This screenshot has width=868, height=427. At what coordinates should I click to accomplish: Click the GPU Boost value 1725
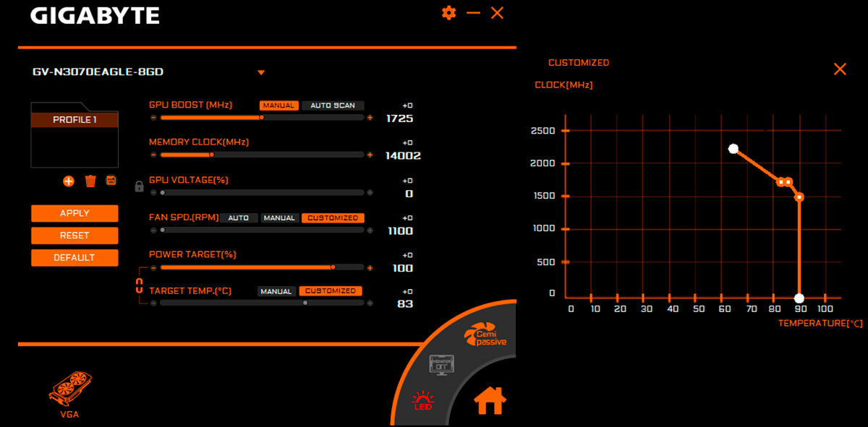[400, 118]
